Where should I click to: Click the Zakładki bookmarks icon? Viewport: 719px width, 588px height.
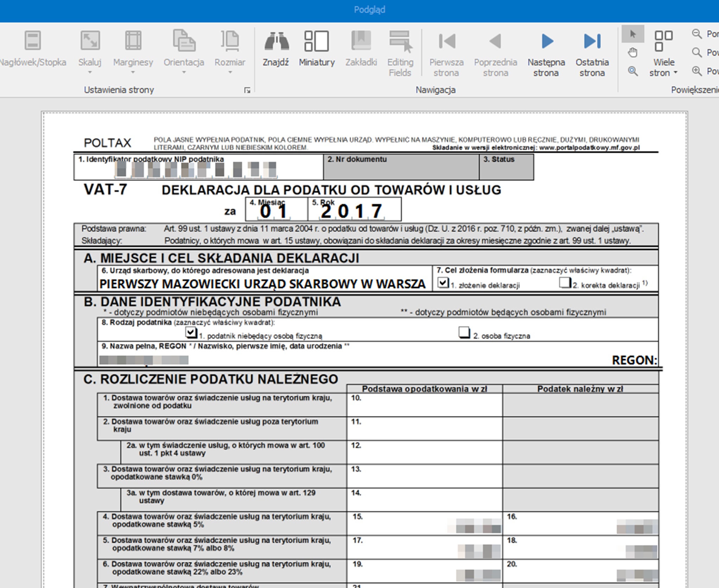tap(361, 49)
